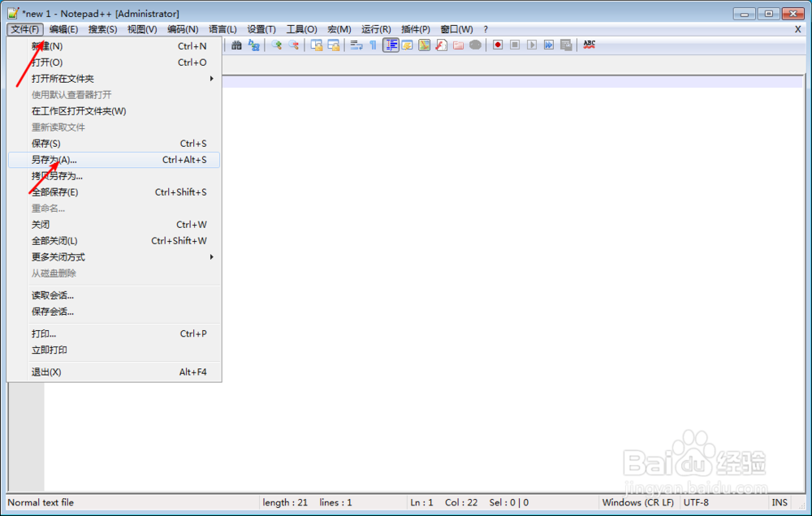Open the ? help menu

486,29
